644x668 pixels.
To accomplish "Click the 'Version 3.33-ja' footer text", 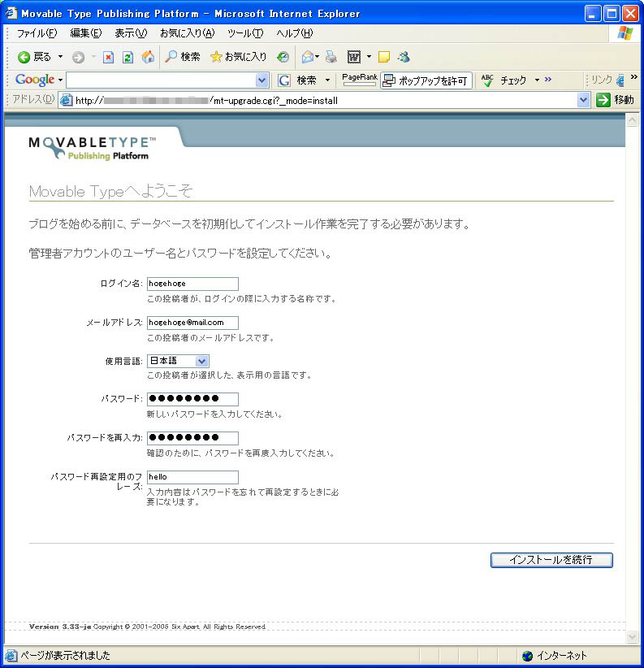I will pos(60,627).
